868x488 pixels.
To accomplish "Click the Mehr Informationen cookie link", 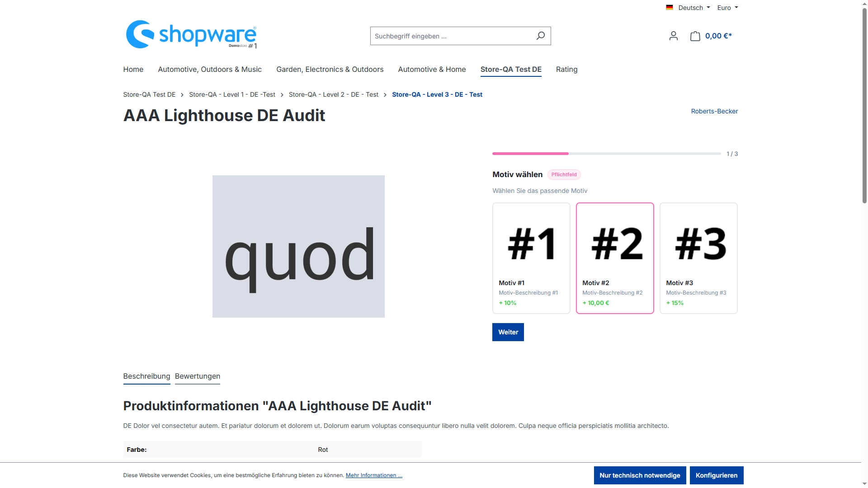I will click(x=374, y=475).
